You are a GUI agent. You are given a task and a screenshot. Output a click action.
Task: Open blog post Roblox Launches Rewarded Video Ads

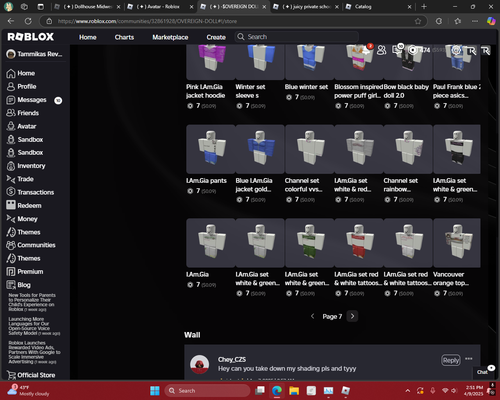[x=34, y=352]
